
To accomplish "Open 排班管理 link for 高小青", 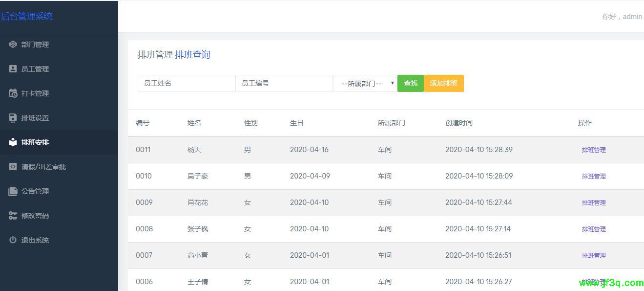I will pos(593,255).
